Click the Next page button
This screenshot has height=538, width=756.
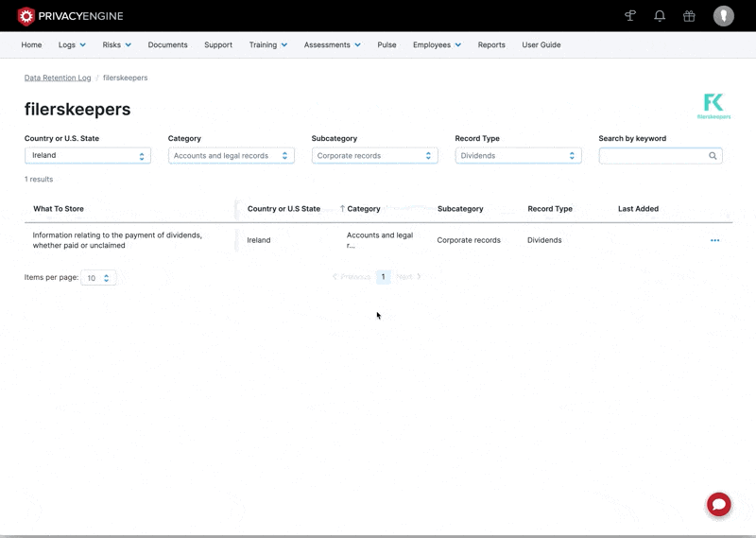tap(408, 277)
